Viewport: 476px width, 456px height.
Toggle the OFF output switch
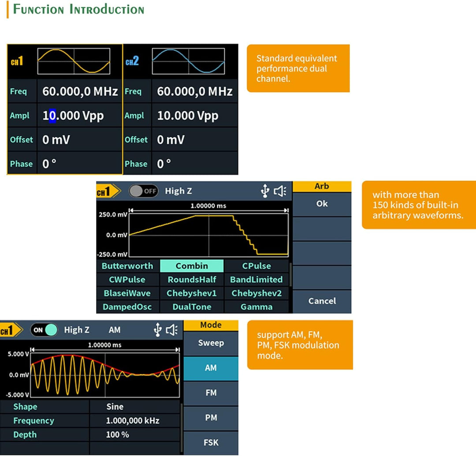tap(143, 191)
